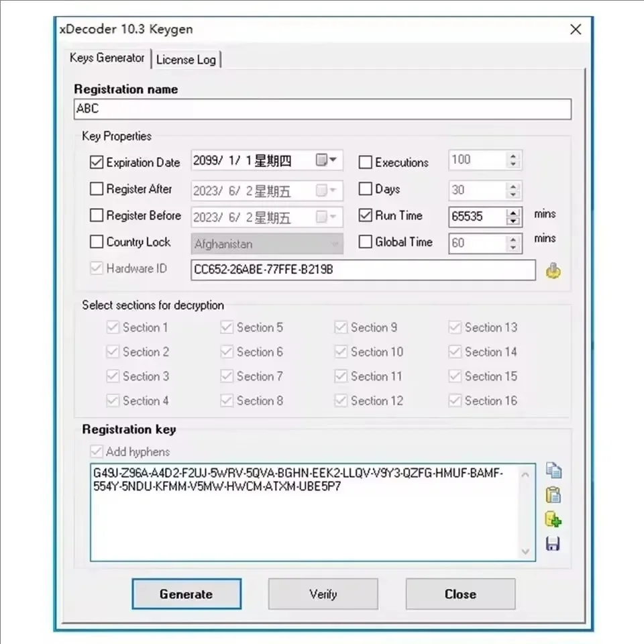Click the Add hyphens checkbox
The image size is (644, 644).
point(97,451)
